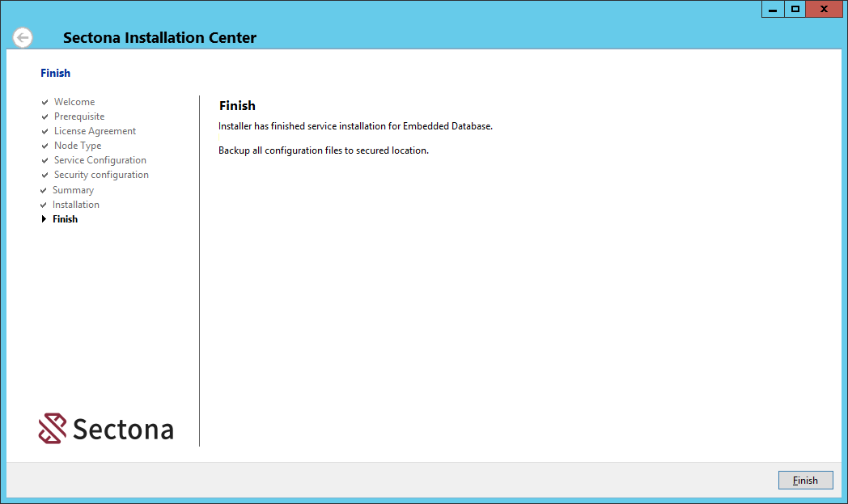848x504 pixels.
Task: Click the Sectona logo
Action: [106, 429]
